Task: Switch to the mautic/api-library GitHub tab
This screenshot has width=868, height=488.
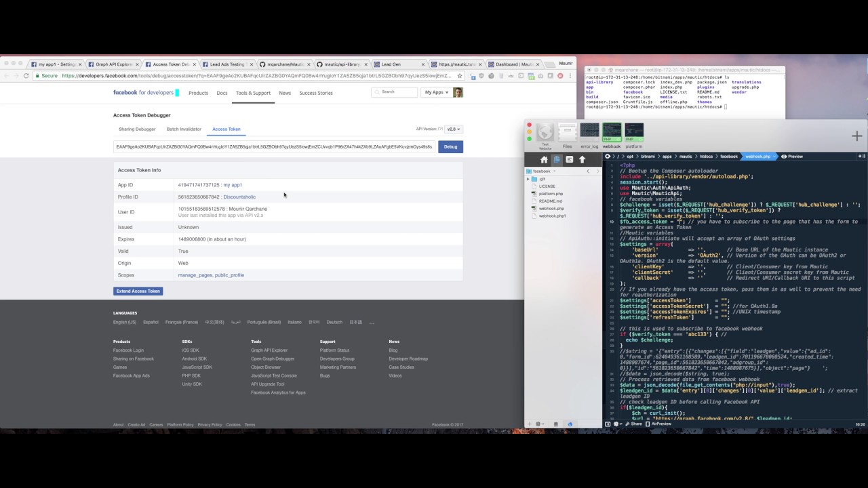Action: pyautogui.click(x=342, y=64)
